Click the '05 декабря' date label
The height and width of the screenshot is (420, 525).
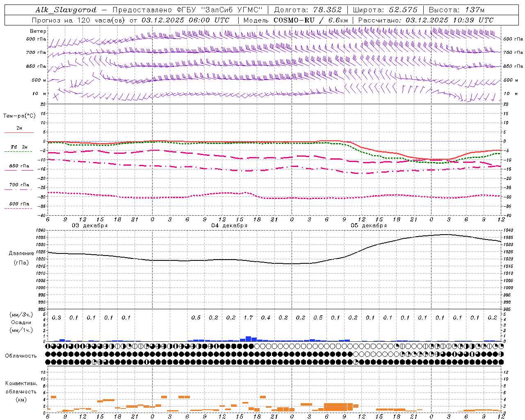click(369, 226)
